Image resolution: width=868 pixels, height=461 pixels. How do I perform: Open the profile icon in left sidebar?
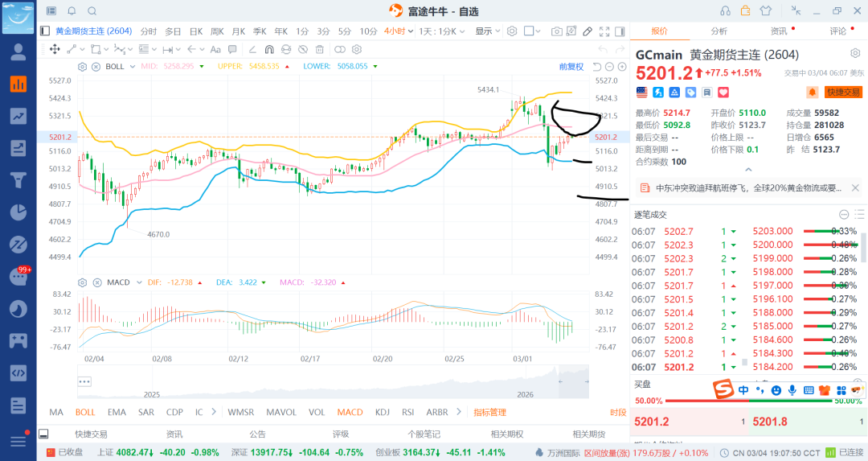point(18,52)
